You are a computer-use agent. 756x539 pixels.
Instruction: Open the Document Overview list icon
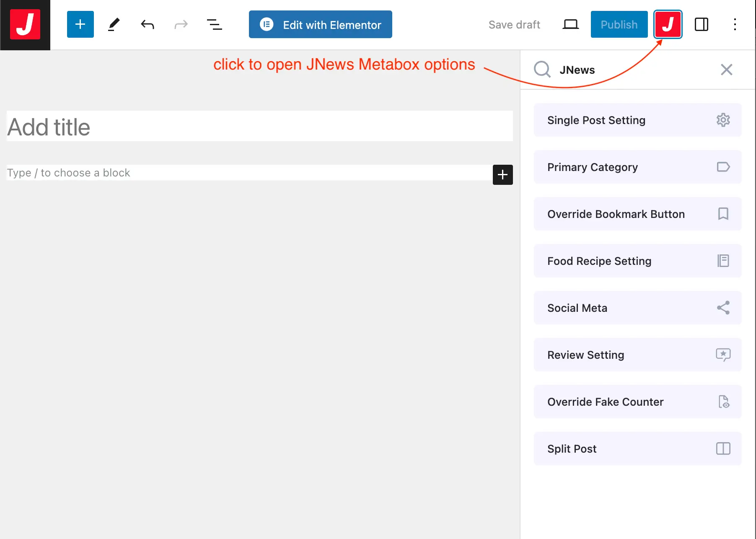tap(215, 25)
